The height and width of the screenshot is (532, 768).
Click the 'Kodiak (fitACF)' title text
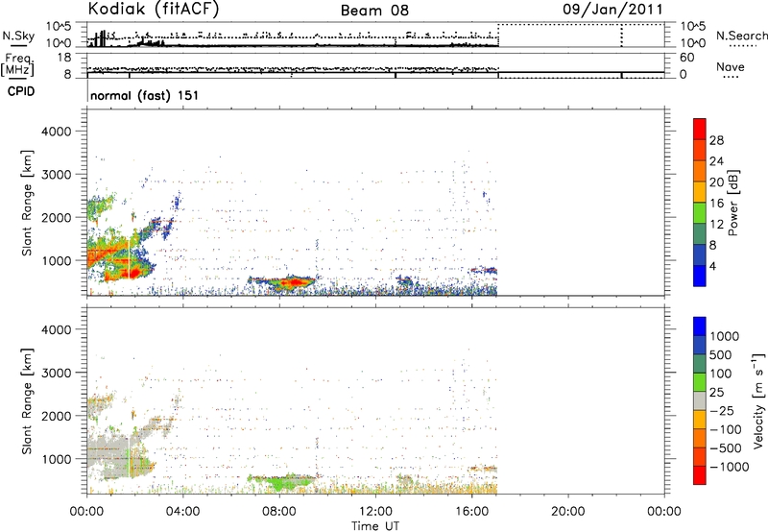click(154, 9)
